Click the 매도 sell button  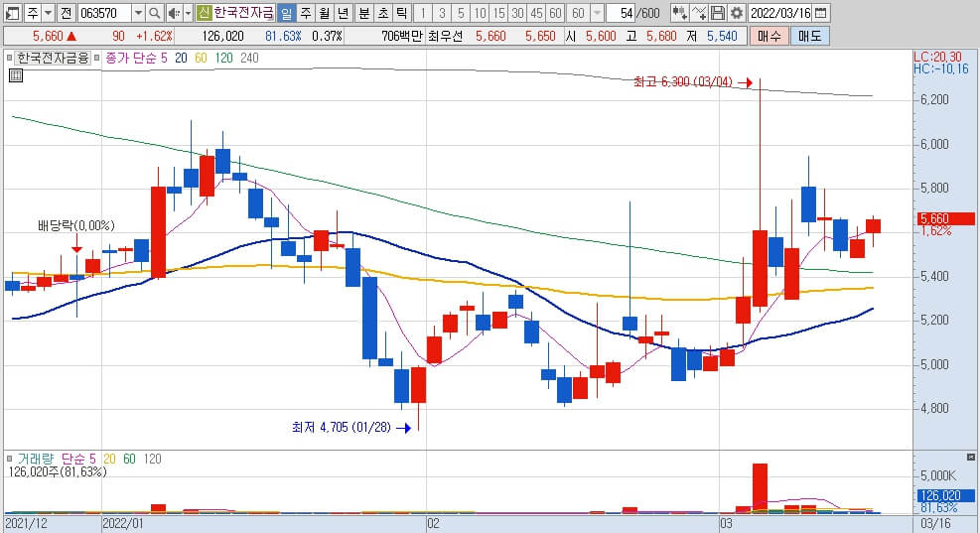(x=810, y=37)
